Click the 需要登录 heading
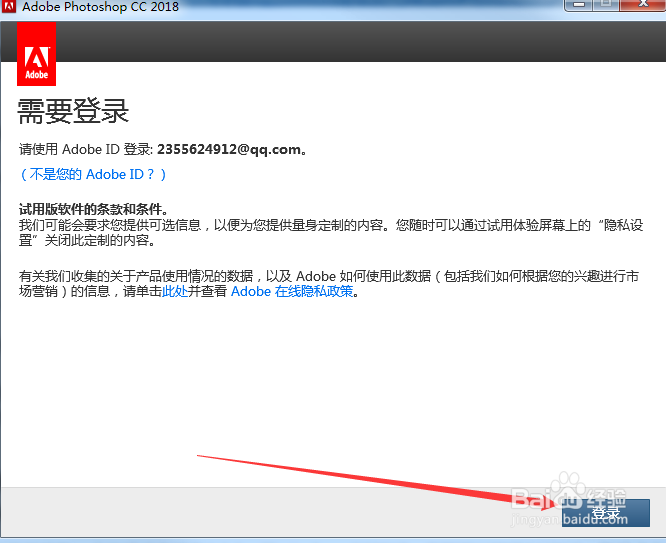666x543 pixels. click(x=73, y=111)
